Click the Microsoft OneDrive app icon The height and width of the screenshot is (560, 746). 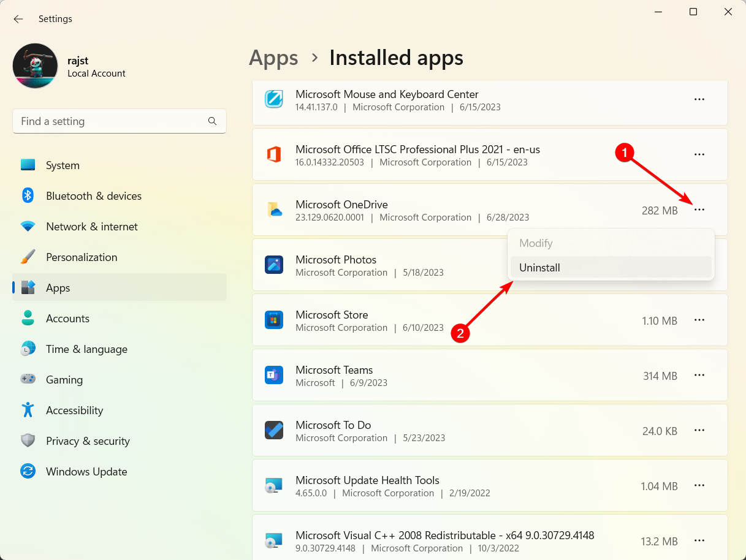274,210
